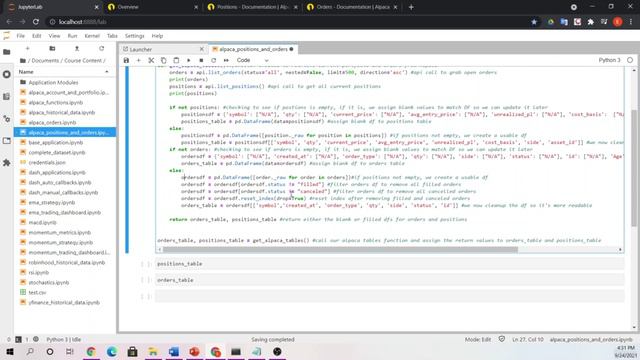The height and width of the screenshot is (360, 640).
Task: Click the empty last code cell
Action: click(390, 296)
